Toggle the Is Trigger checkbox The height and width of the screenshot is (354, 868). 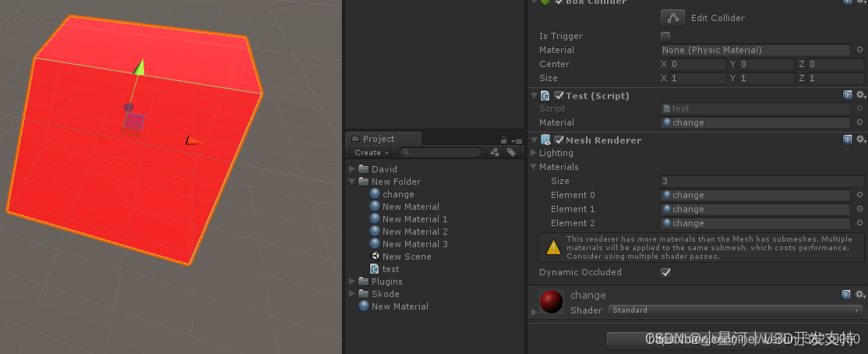[666, 36]
